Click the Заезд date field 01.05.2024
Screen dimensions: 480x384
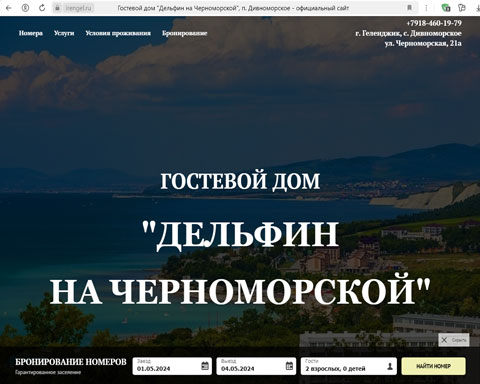point(172,366)
